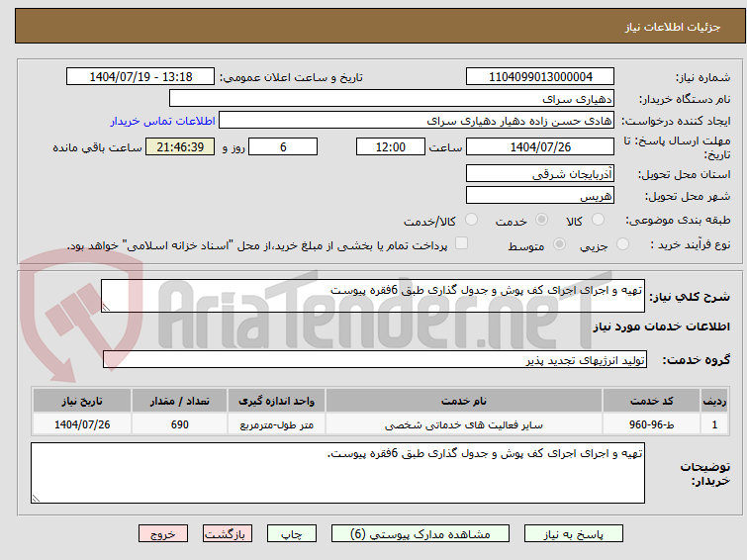Click the deadline date field 1404/07/26
Viewport: 747px width, 560px height.
tap(540, 146)
